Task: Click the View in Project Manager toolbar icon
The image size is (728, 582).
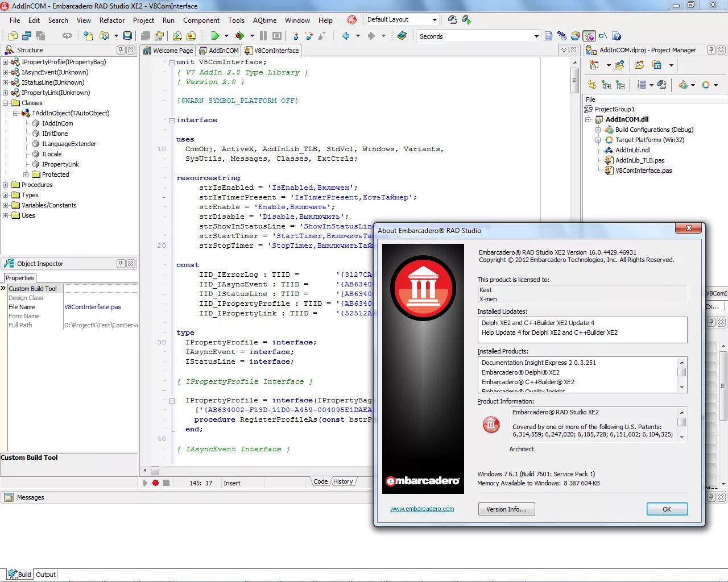Action: (657, 65)
